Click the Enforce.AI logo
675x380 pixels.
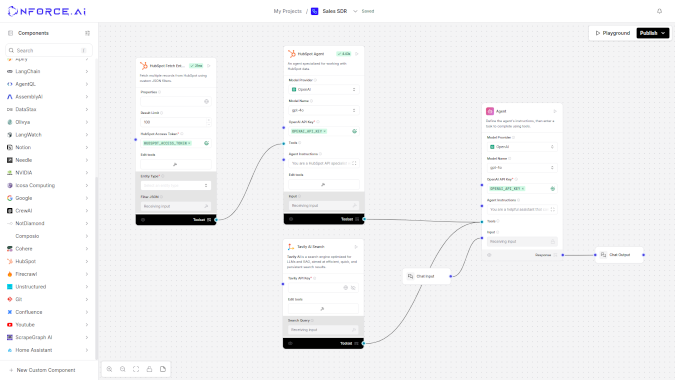47,11
